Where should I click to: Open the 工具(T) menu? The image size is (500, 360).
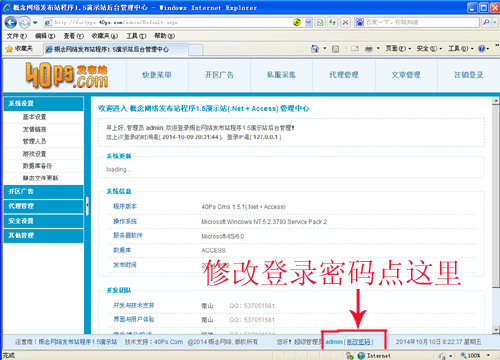click(136, 36)
